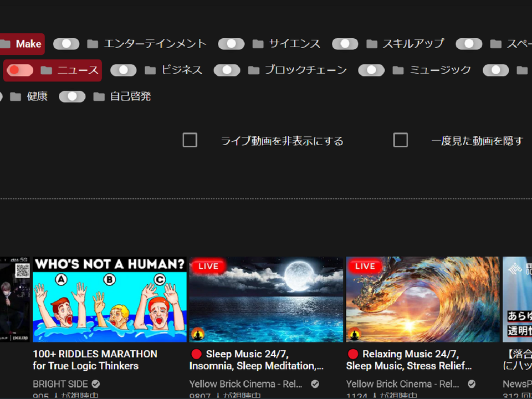
Task: Toggle the サイエンス folder switch
Action: tap(231, 44)
